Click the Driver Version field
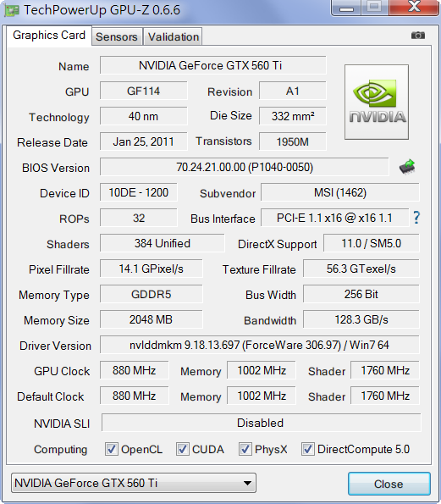This screenshot has width=441, height=504. [260, 345]
